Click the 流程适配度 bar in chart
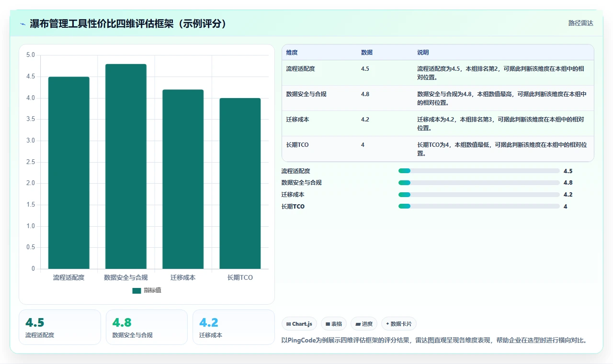Screen dimensions: 613x364 click(69, 173)
